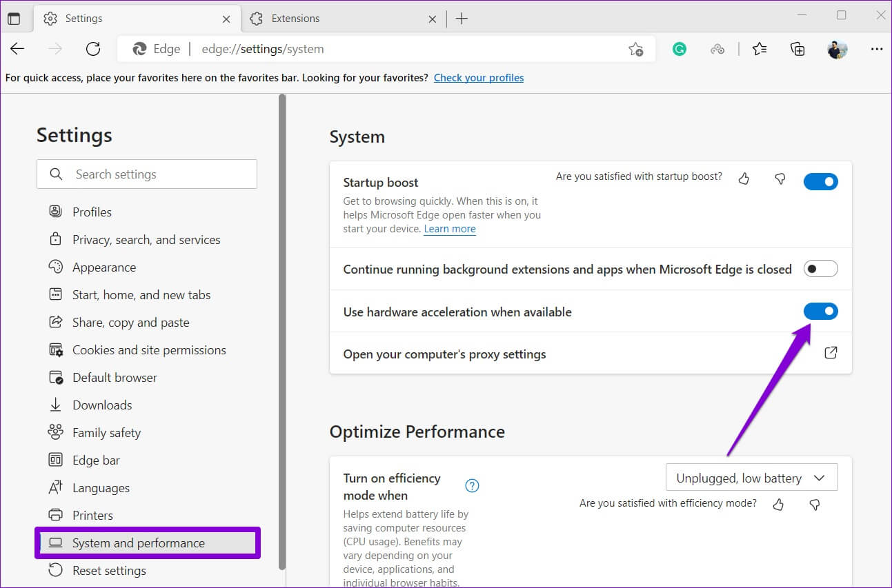The image size is (892, 588).
Task: Click the address bar showing edge://settings/system
Action: (386, 49)
